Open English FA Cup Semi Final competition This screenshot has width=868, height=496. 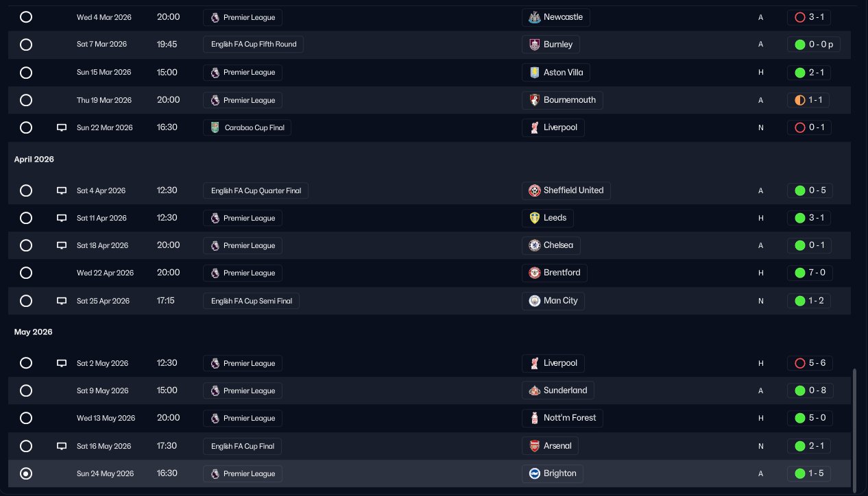coord(251,301)
